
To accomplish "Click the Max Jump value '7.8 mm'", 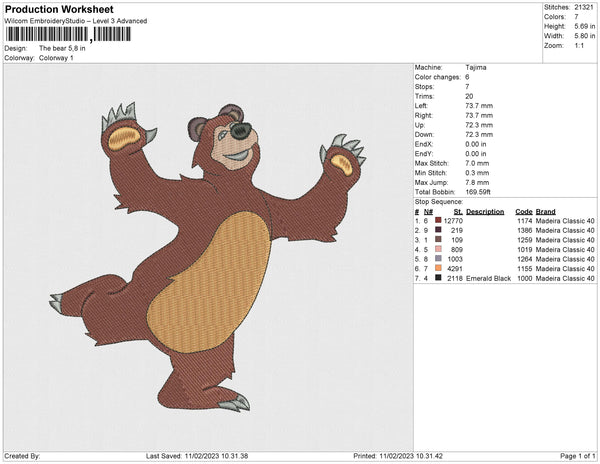I will (477, 182).
